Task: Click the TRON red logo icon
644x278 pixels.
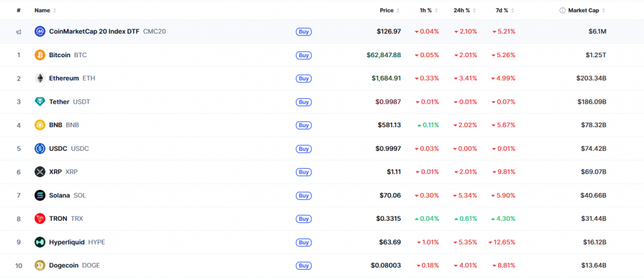Action: (x=40, y=218)
